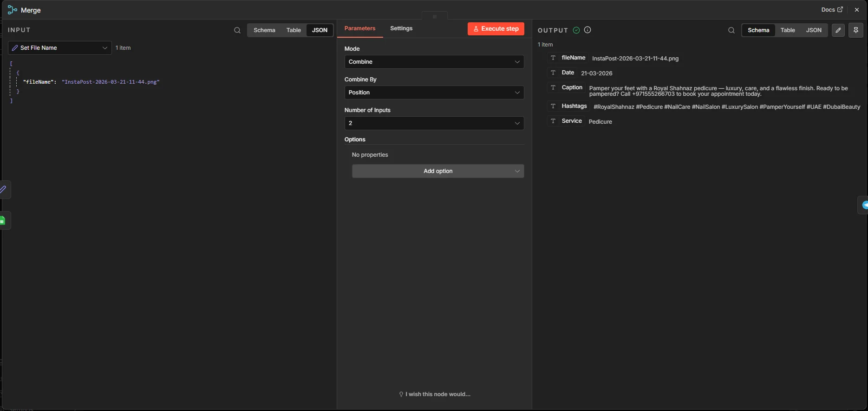The height and width of the screenshot is (411, 868).
Task: Switch input view to Schema
Action: (264, 30)
